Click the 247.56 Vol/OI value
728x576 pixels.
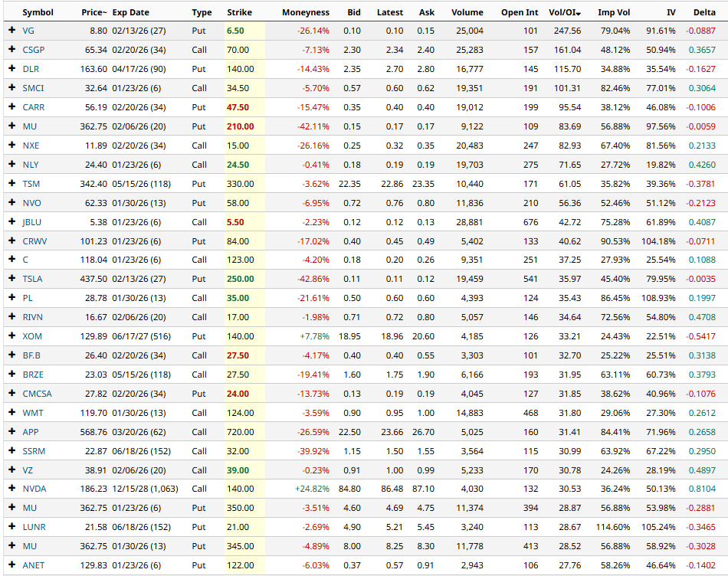click(567, 31)
